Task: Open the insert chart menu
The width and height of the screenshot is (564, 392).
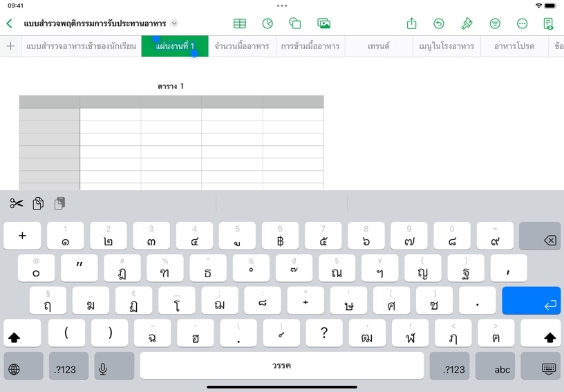Action: coord(267,24)
